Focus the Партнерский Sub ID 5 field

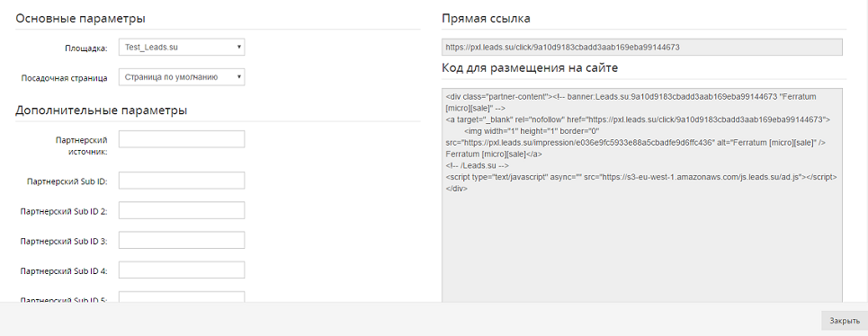182,296
